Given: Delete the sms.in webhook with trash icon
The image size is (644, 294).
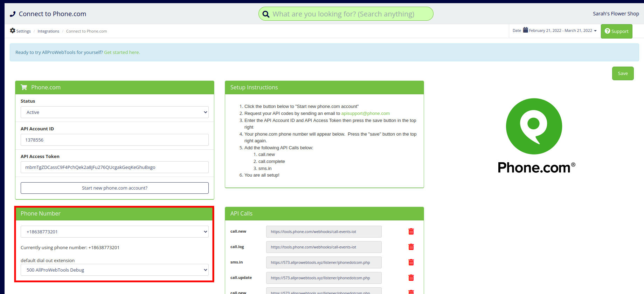Looking at the screenshot, I should point(411,262).
